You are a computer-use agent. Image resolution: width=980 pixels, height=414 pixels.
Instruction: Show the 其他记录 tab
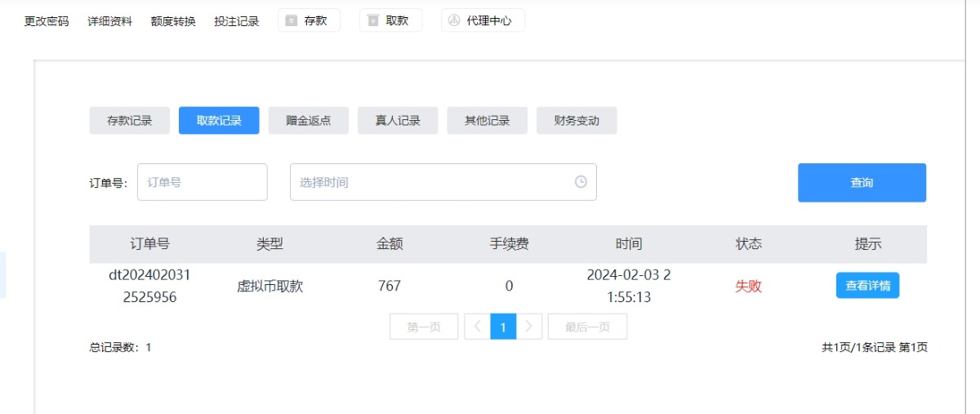click(x=487, y=121)
